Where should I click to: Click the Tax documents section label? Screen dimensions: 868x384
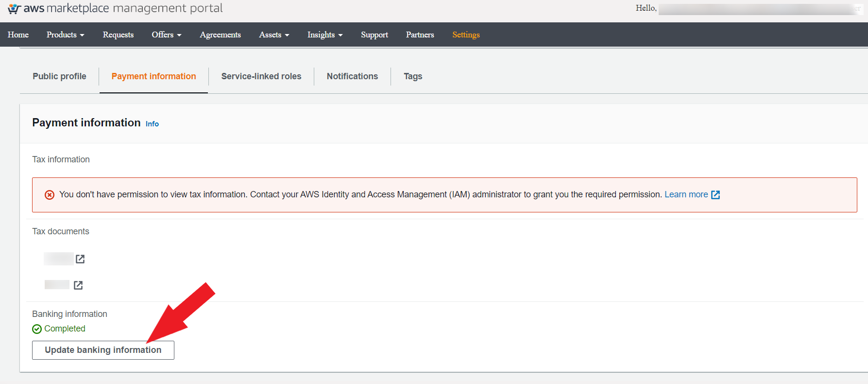click(61, 231)
